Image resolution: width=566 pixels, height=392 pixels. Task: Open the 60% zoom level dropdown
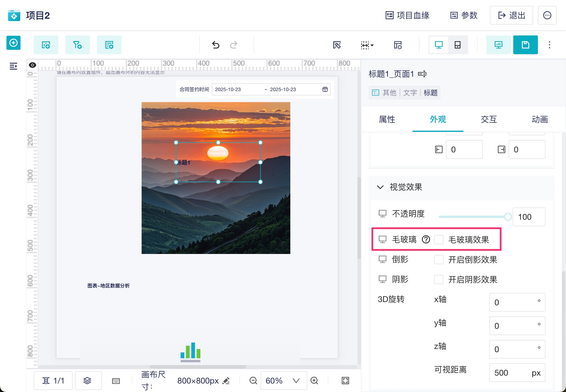click(283, 380)
